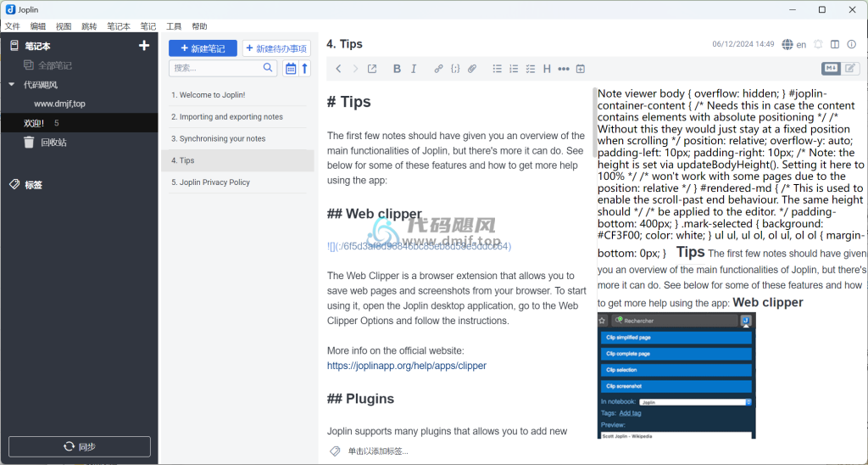The height and width of the screenshot is (465, 868).
Task: Switch to Markdown editor toggle
Action: pos(831,68)
